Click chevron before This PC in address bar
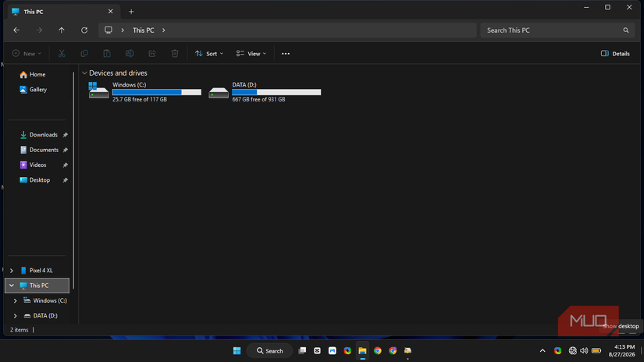 [123, 30]
